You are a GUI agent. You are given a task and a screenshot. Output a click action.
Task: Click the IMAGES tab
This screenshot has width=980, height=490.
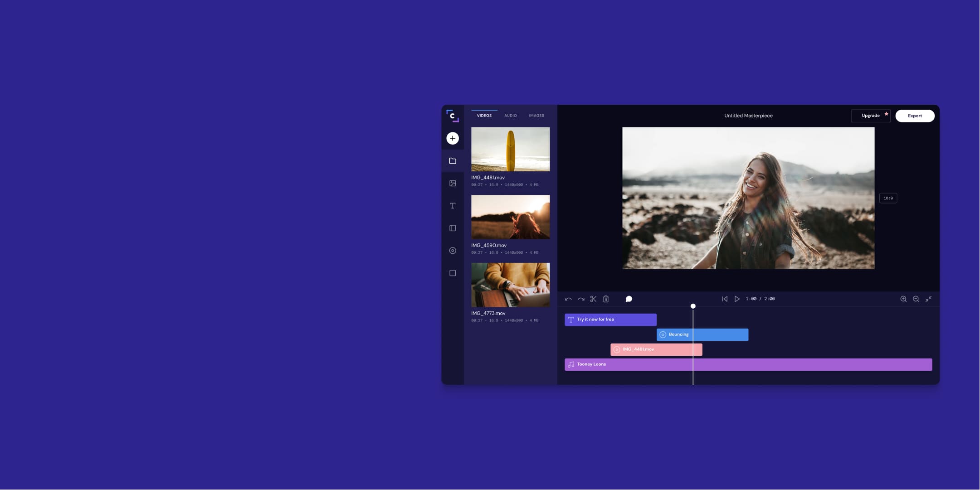[536, 116]
